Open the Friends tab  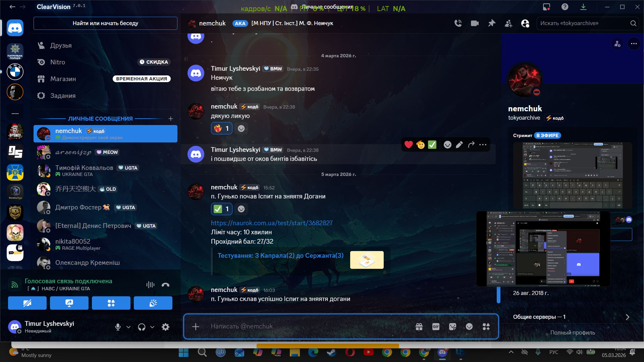click(x=61, y=45)
